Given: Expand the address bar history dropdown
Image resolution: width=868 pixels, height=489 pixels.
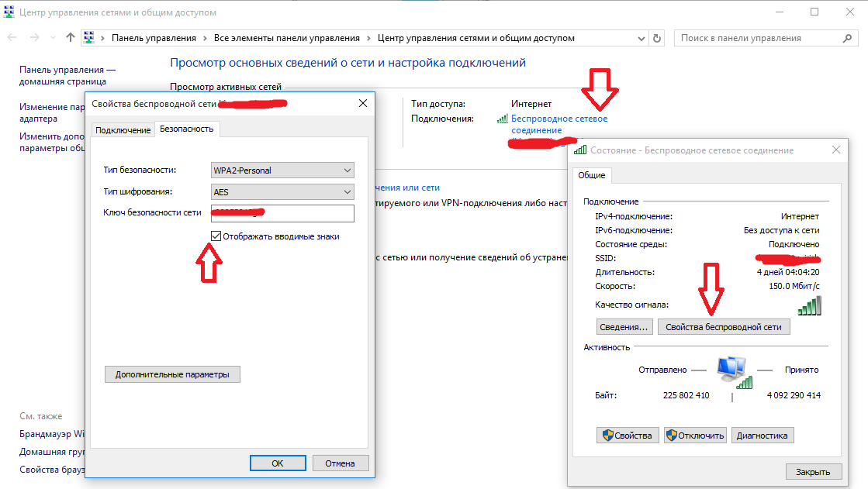Looking at the screenshot, I should pos(641,38).
